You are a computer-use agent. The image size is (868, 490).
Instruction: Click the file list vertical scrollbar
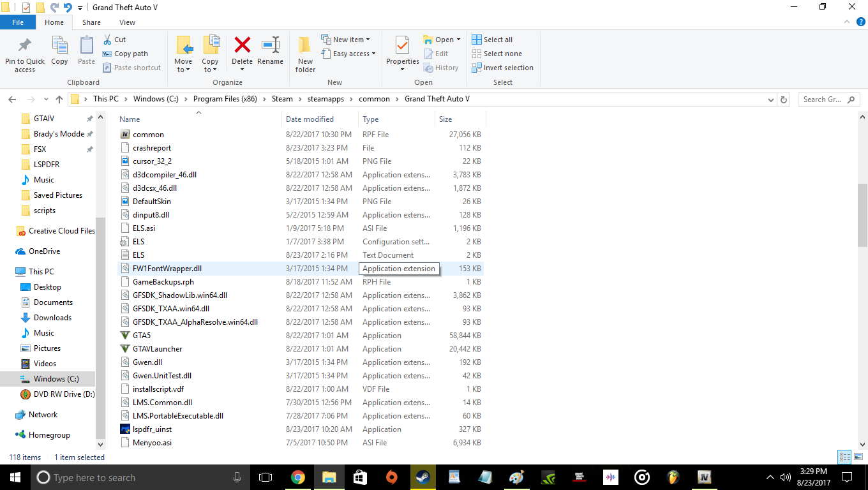click(x=862, y=217)
